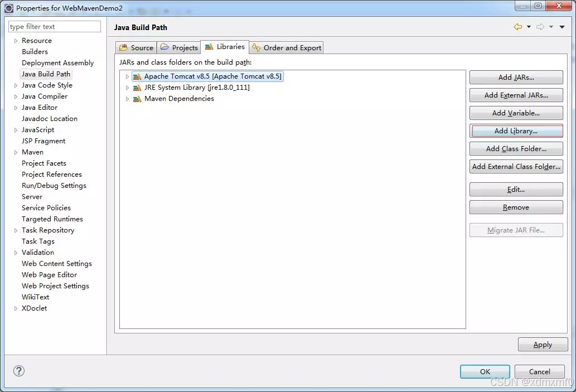Expand the JavaScript category

16,130
